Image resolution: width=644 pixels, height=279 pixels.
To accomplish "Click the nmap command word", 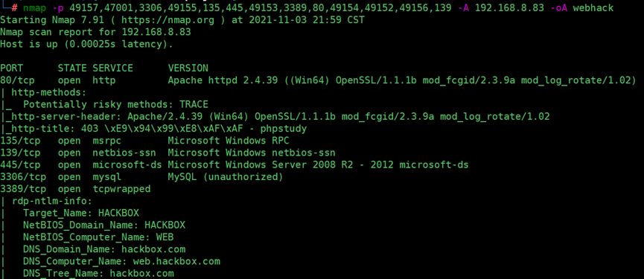I will [34, 7].
